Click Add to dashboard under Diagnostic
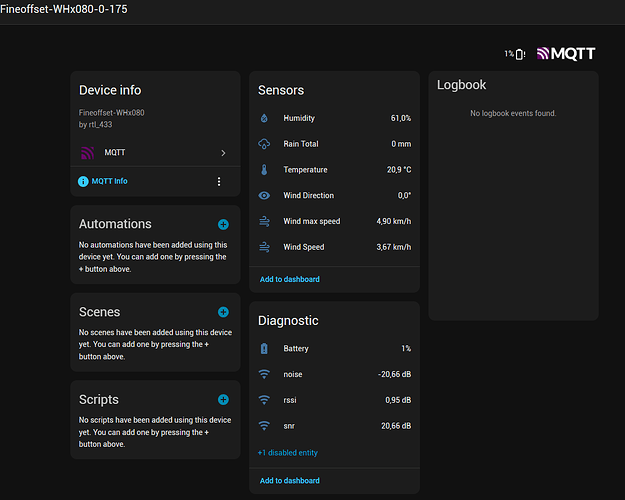This screenshot has height=500, width=625. click(x=289, y=481)
